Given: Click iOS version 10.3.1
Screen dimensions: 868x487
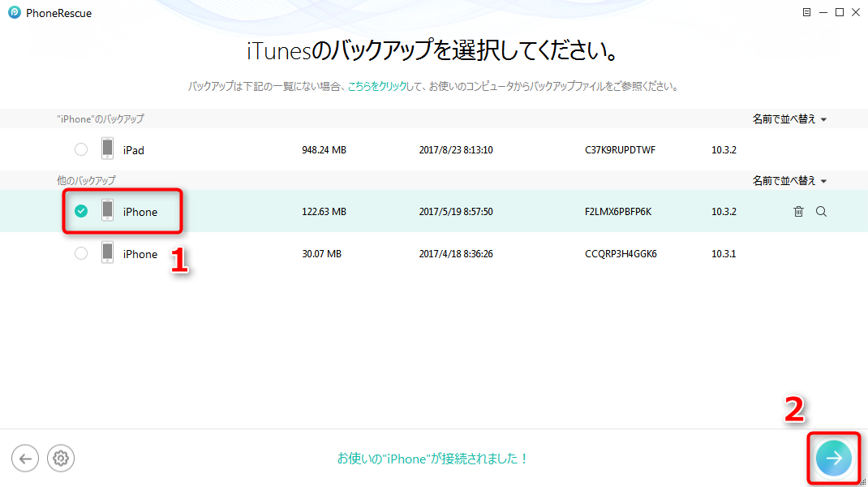Looking at the screenshot, I should [x=724, y=254].
